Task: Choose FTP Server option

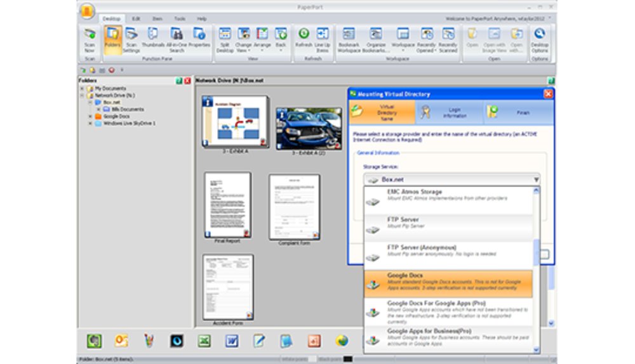Action: click(448, 228)
